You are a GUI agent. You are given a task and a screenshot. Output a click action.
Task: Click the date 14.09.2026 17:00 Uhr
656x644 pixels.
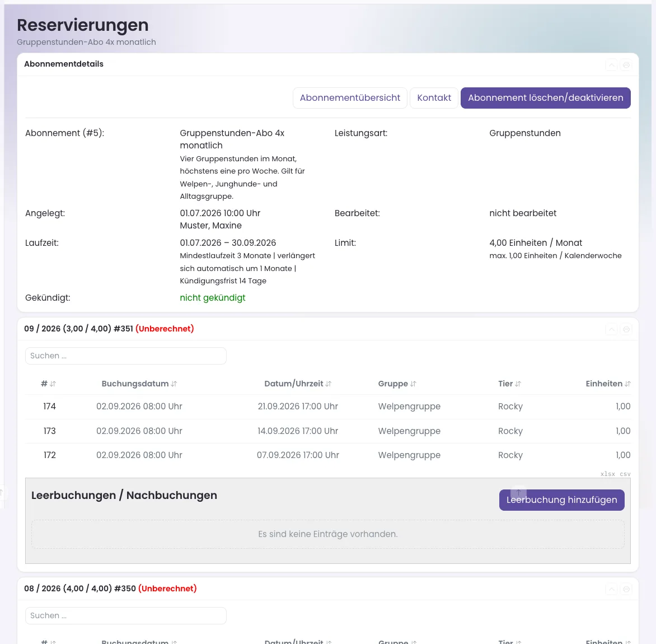click(x=298, y=431)
